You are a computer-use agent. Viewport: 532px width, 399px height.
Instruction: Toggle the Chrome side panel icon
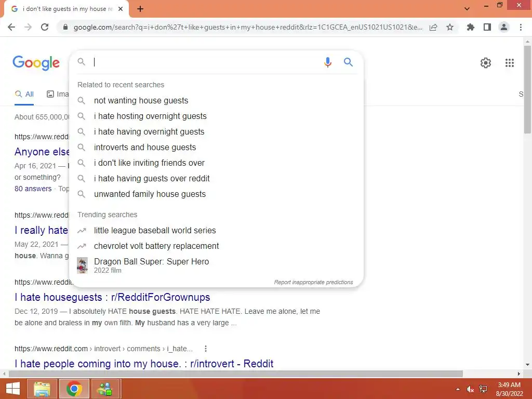487,27
